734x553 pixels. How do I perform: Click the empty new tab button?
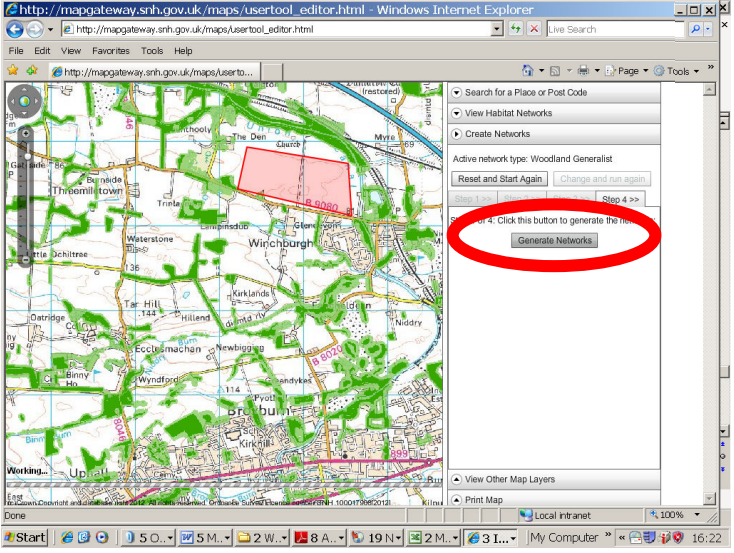[x=272, y=72]
